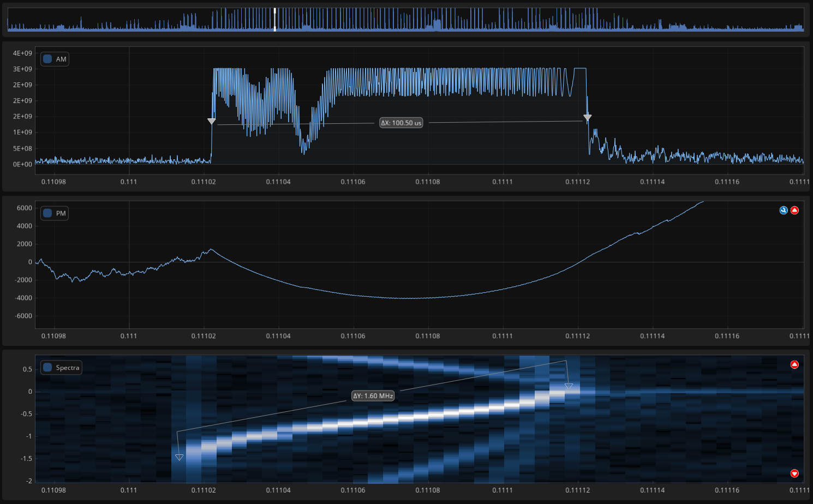Click the 6000 label on the PM axis
This screenshot has height=504, width=813.
25,208
